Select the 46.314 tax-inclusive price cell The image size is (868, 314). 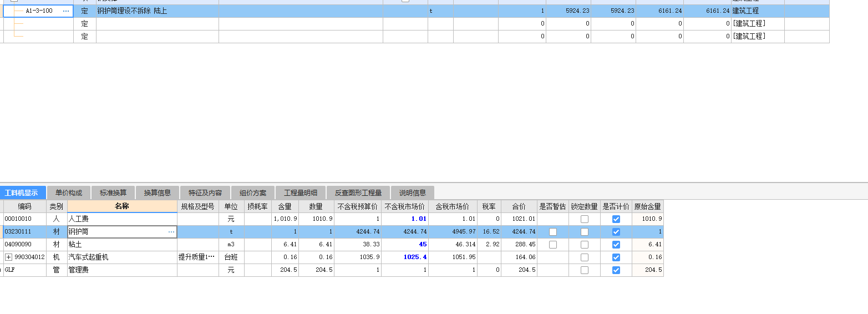pos(453,245)
